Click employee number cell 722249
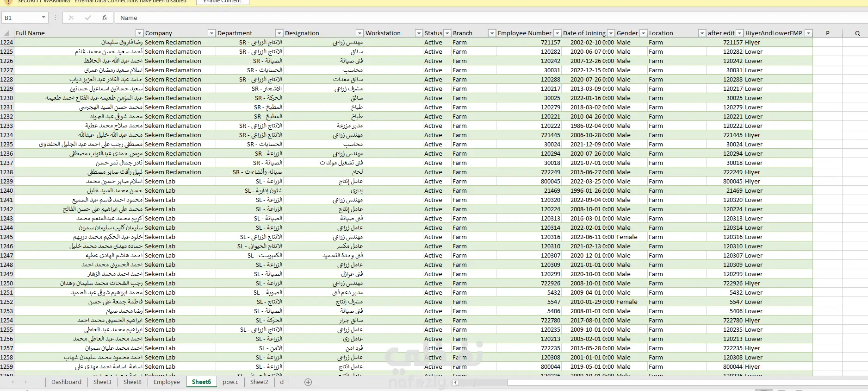868x391 pixels. 528,172
